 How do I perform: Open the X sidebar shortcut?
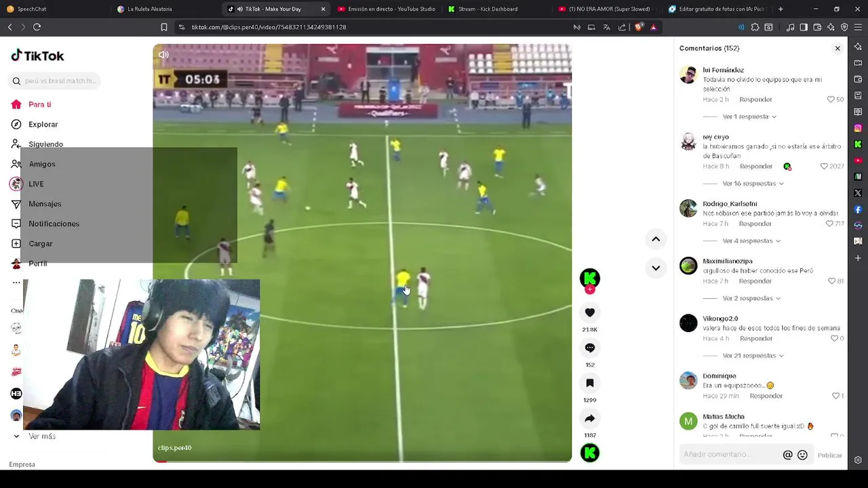[x=858, y=193]
